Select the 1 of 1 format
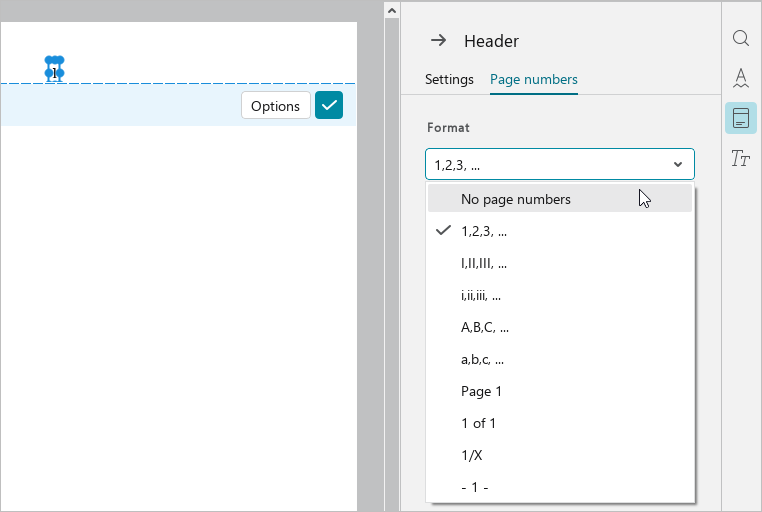Image resolution: width=762 pixels, height=512 pixels. coord(560,424)
